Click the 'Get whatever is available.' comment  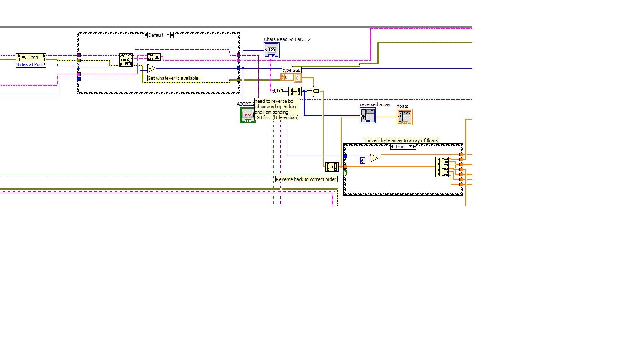pyautogui.click(x=174, y=78)
